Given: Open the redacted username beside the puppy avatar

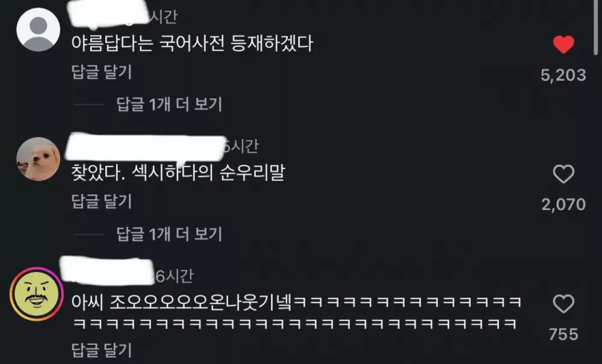Looking at the screenshot, I should tap(145, 147).
